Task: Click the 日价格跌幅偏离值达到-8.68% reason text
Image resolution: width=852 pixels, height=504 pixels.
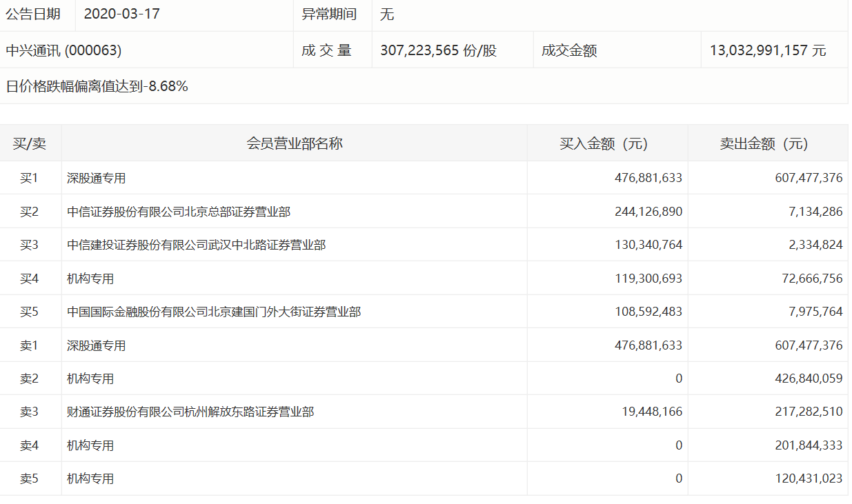Action: pyautogui.click(x=97, y=86)
